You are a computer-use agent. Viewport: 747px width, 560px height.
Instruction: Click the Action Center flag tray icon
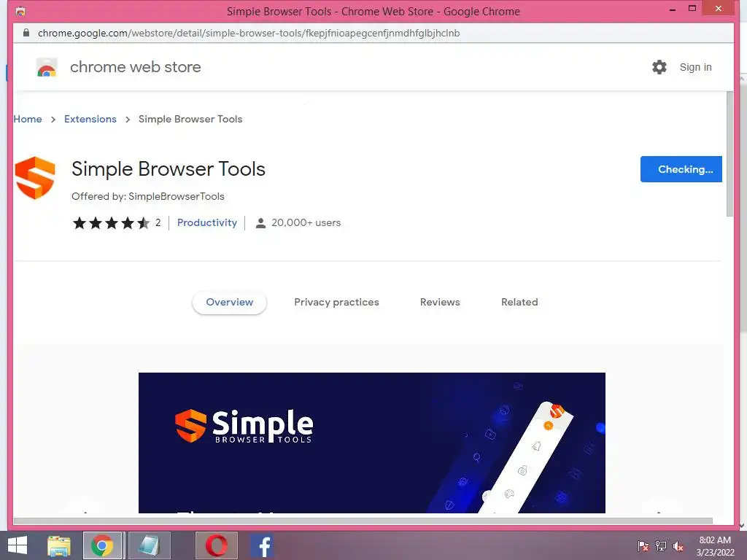643,545
